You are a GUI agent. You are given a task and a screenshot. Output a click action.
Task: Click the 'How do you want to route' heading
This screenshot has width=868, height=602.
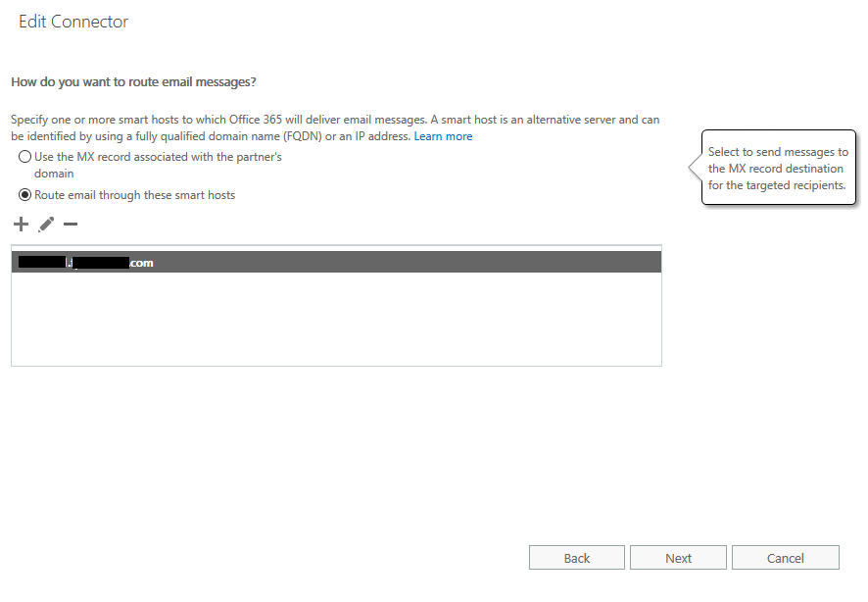click(x=133, y=82)
